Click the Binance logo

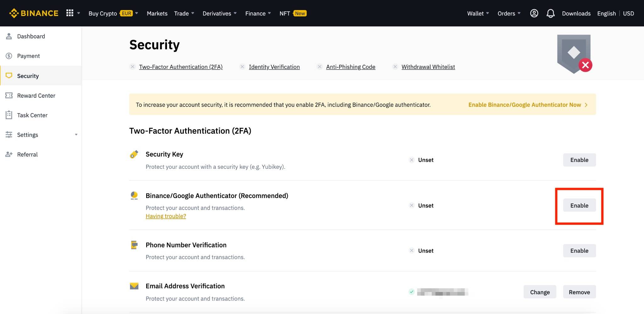(34, 13)
